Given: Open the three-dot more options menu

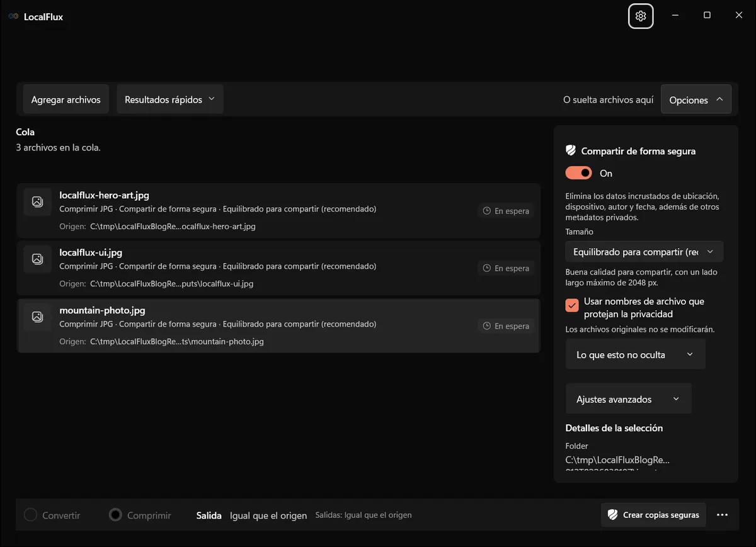Looking at the screenshot, I should tap(722, 515).
